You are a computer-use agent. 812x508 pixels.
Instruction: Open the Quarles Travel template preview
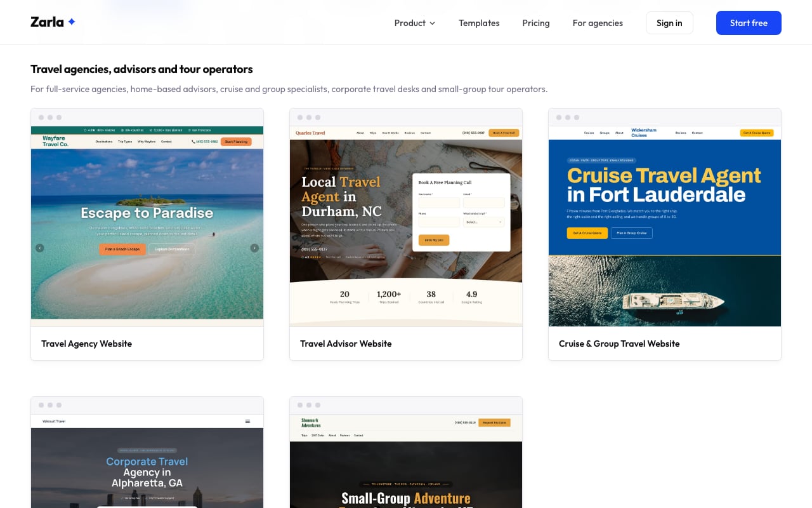(406, 226)
